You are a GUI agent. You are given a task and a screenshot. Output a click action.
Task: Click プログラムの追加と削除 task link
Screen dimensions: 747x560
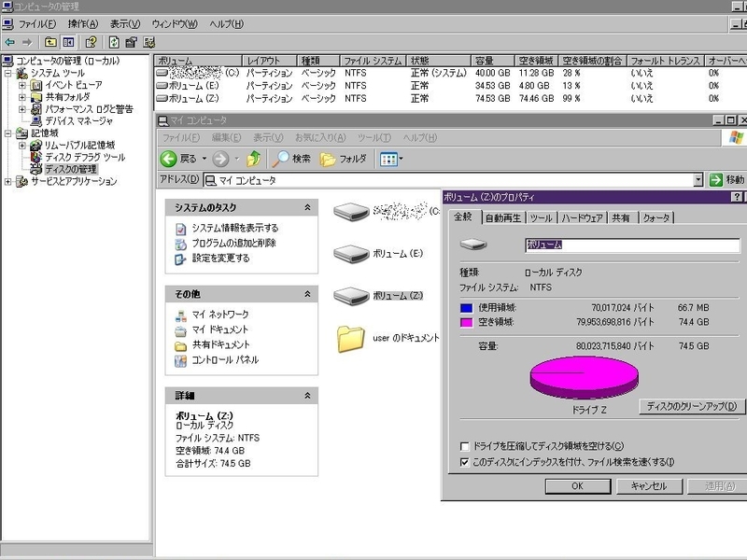point(234,244)
